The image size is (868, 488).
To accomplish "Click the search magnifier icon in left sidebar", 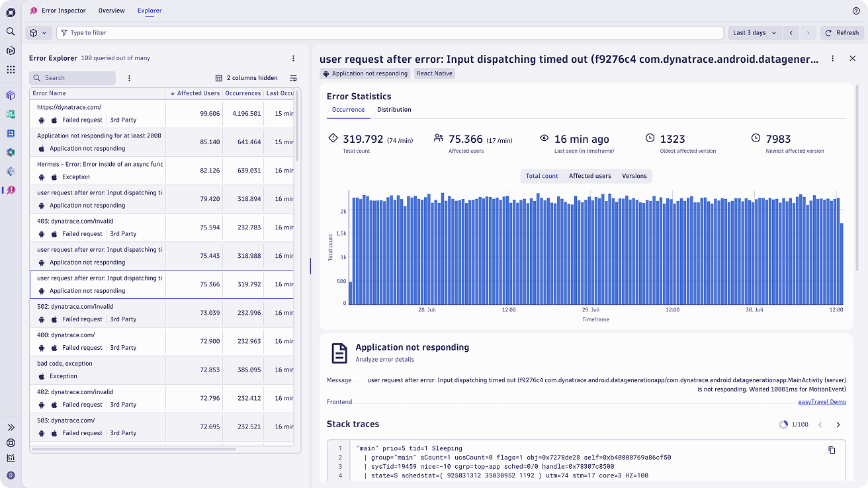I will (x=11, y=31).
